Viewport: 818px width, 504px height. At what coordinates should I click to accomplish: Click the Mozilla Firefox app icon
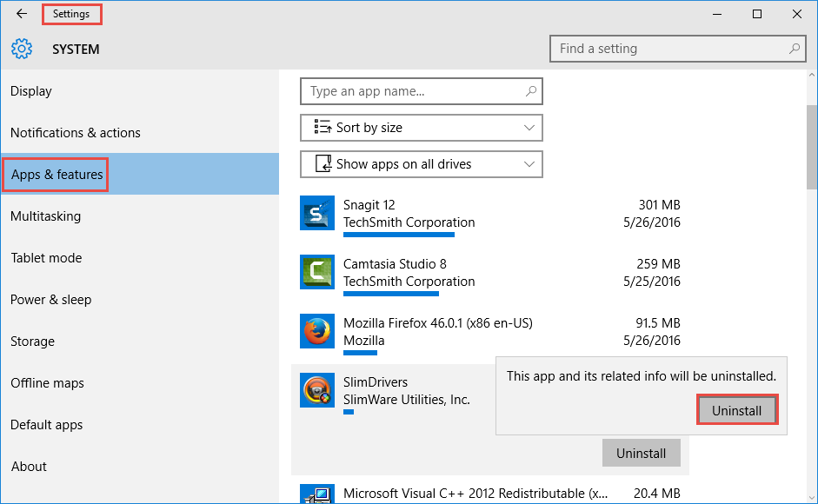click(317, 331)
